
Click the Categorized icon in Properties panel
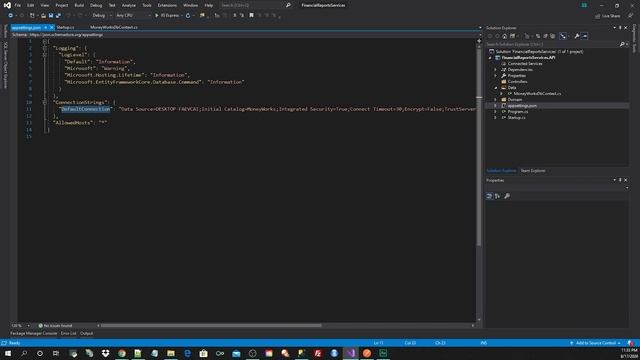pos(489,196)
